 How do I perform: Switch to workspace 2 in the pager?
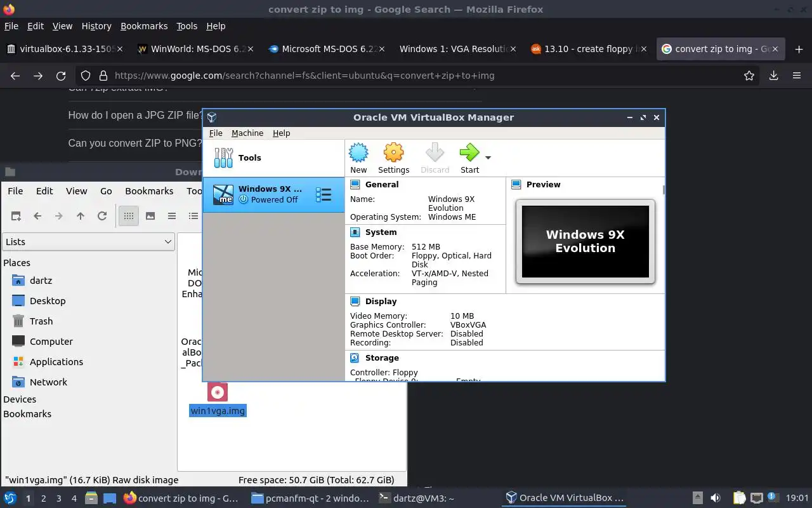coord(43,498)
